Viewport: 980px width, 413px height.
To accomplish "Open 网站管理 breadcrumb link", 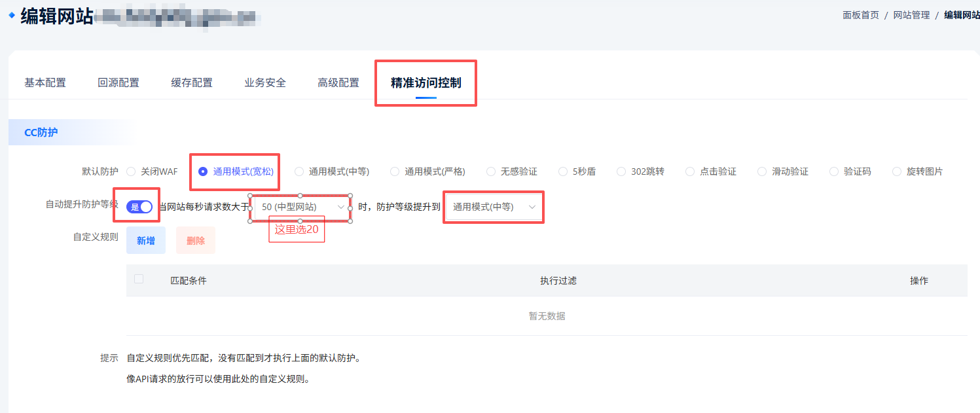I will coord(911,15).
